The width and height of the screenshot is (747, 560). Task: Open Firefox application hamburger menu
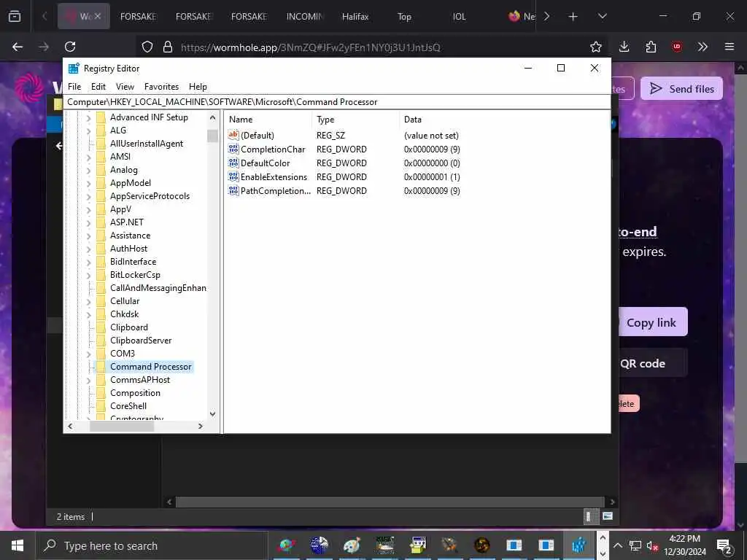[x=729, y=47]
